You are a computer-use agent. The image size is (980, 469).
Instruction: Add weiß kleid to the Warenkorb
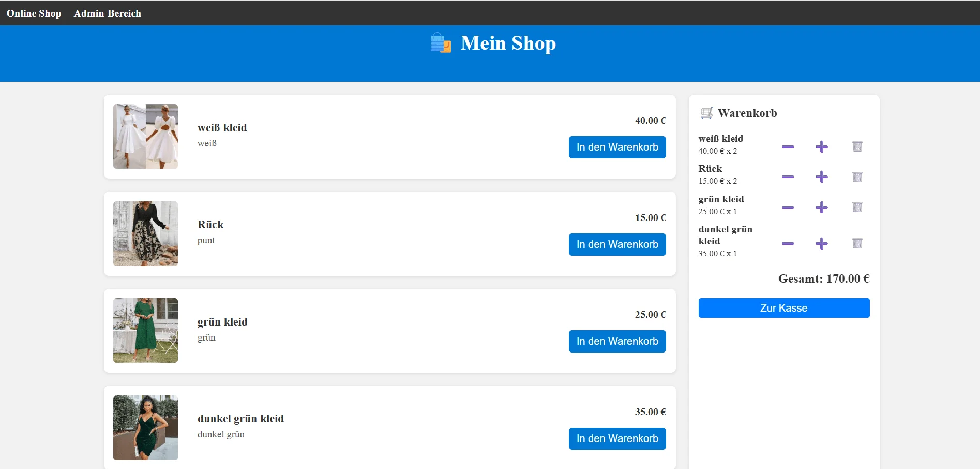click(x=617, y=148)
